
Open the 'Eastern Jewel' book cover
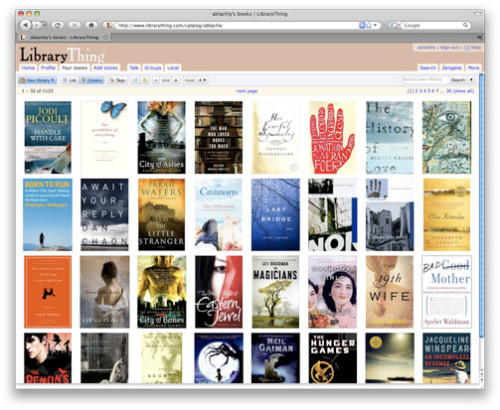[219, 292]
